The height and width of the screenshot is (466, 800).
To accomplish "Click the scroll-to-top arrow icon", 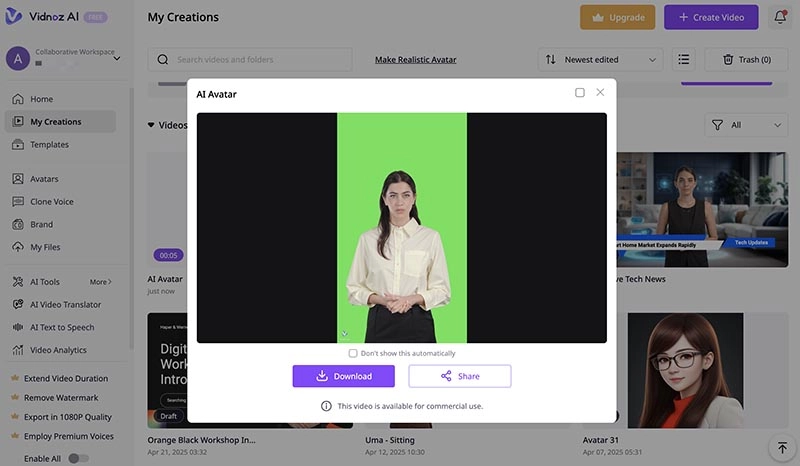I will (782, 447).
